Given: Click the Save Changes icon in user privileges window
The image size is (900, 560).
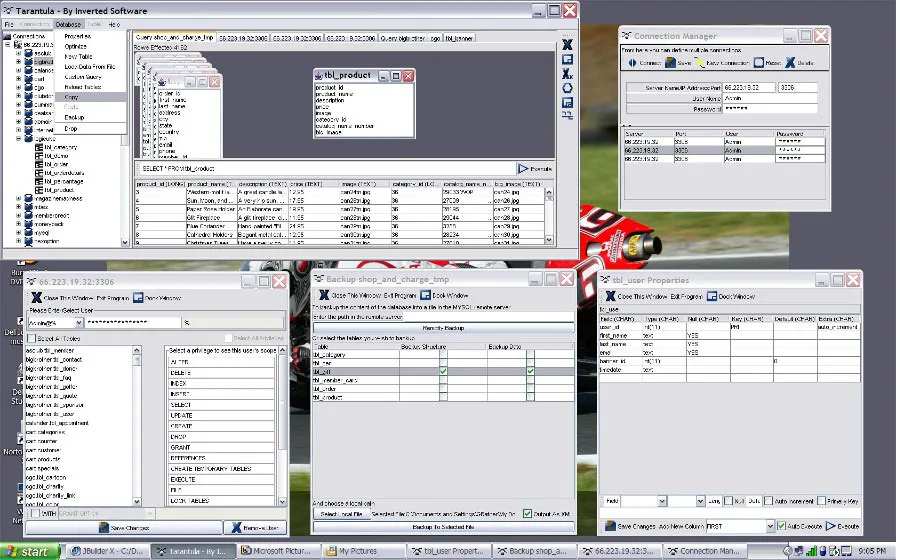Looking at the screenshot, I should click(x=103, y=527).
